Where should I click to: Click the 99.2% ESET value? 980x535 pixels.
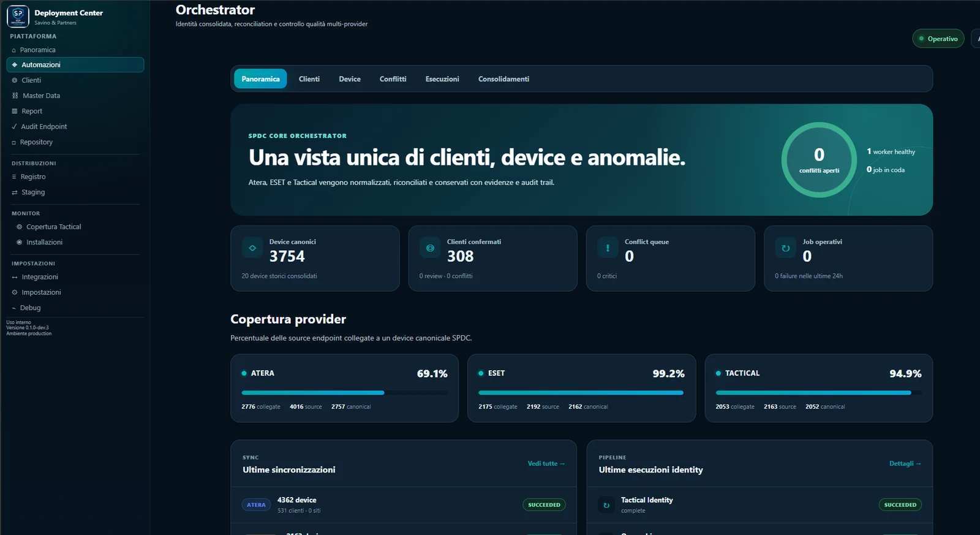click(668, 374)
